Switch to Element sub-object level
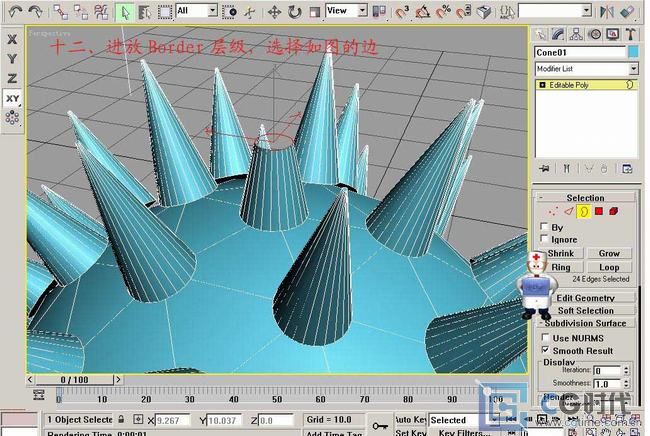650x436 pixels. (x=614, y=211)
